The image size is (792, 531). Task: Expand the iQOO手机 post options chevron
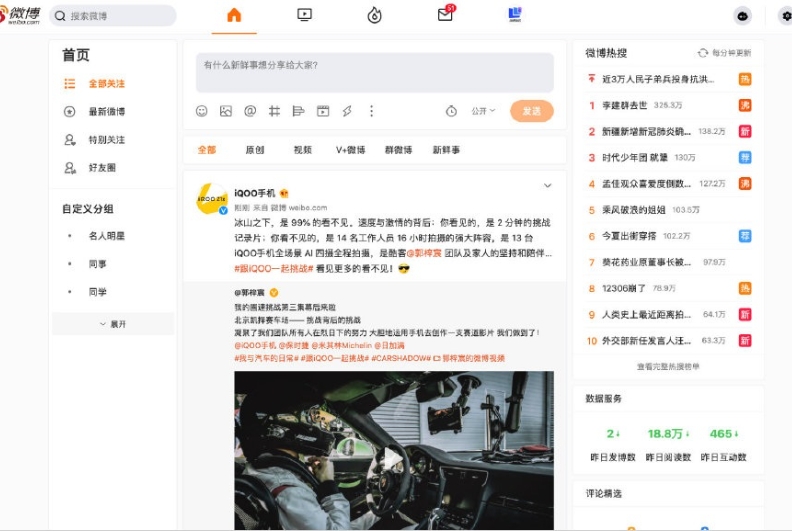click(x=548, y=185)
